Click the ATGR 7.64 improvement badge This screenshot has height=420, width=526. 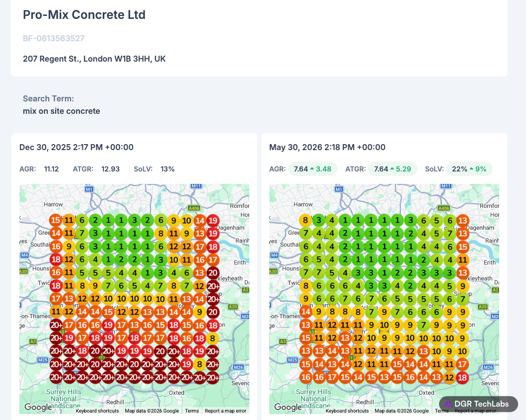(392, 169)
